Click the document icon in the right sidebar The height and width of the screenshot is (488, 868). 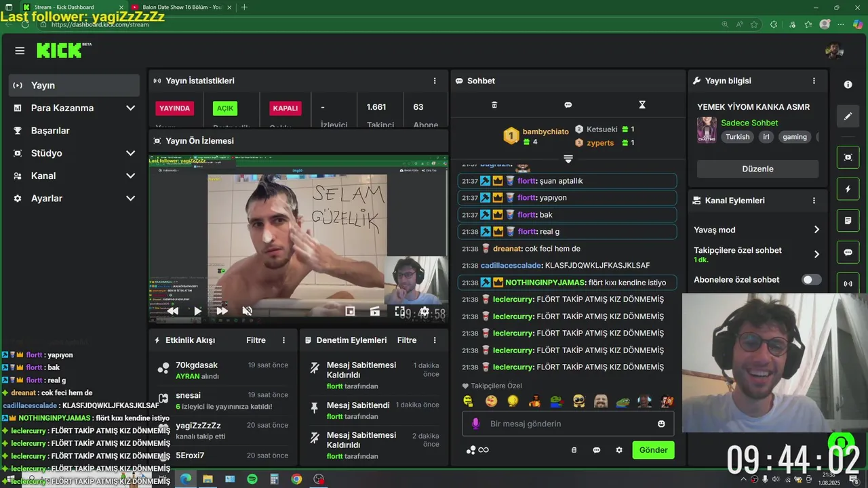coord(848,220)
